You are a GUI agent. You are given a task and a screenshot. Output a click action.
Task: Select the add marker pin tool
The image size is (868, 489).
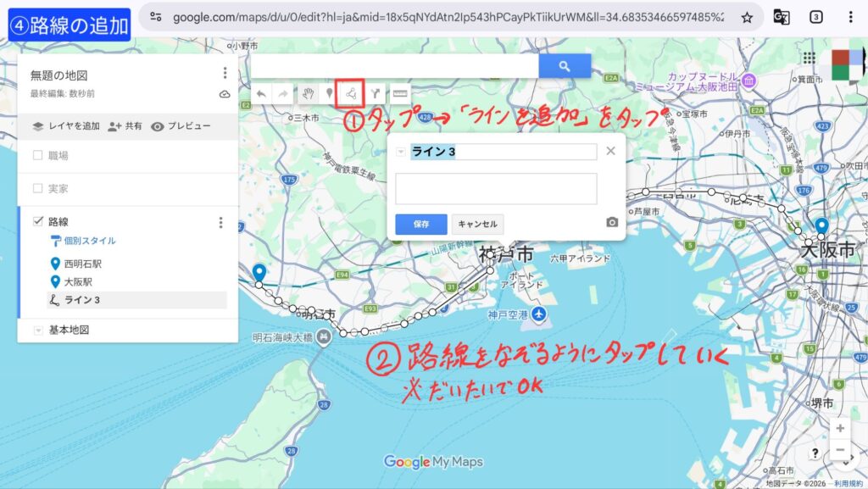click(x=330, y=93)
